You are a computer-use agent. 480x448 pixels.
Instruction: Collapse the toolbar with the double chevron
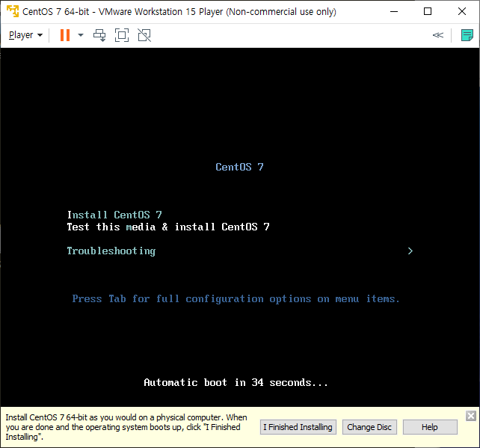[438, 35]
